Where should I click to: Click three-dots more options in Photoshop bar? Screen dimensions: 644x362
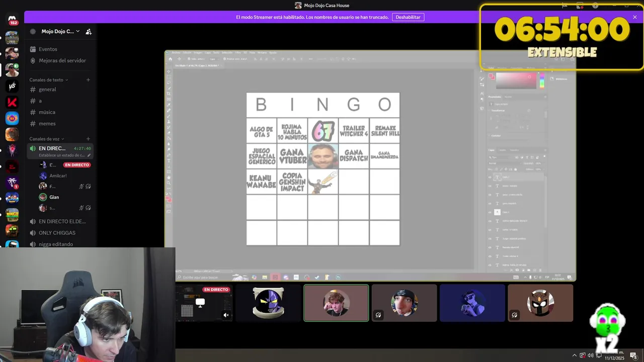[x=310, y=59]
